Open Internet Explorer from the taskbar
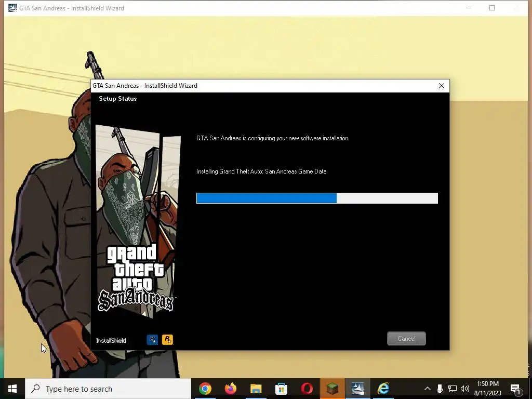Viewport: 532px width, 399px height. pos(383,389)
